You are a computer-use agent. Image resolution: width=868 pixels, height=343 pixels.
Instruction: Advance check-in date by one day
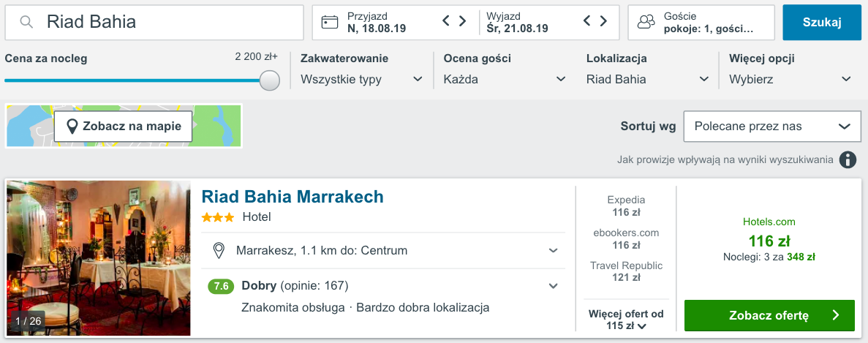[463, 21]
